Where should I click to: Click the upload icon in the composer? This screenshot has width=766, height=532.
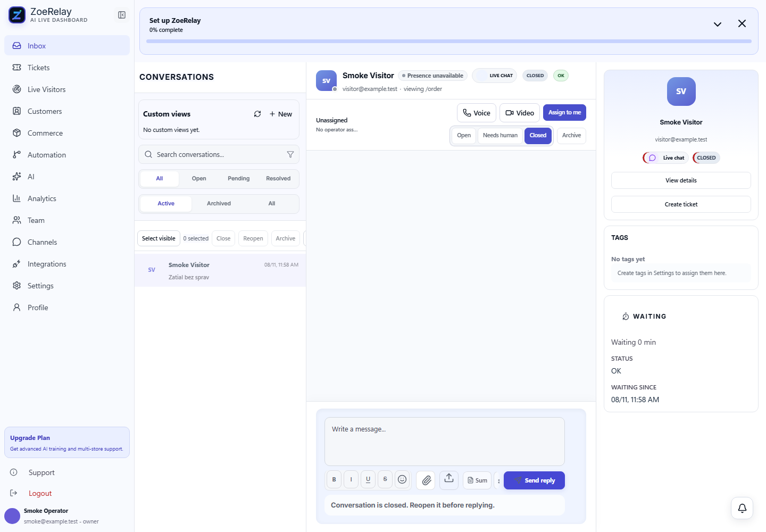[449, 479]
